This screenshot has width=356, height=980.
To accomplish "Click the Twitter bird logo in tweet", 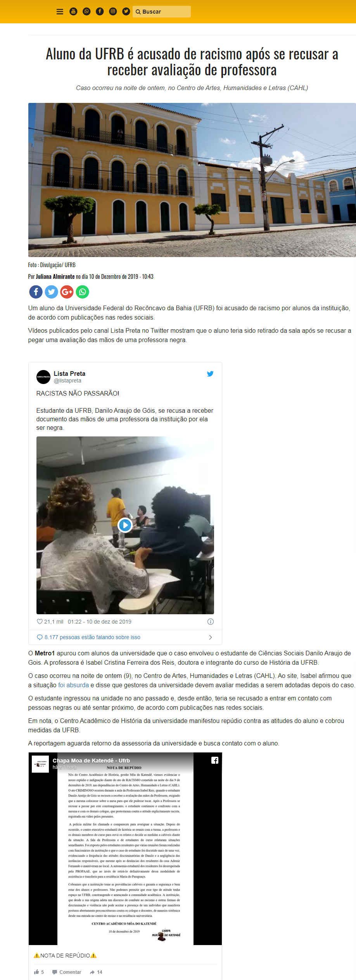I will 210,374.
